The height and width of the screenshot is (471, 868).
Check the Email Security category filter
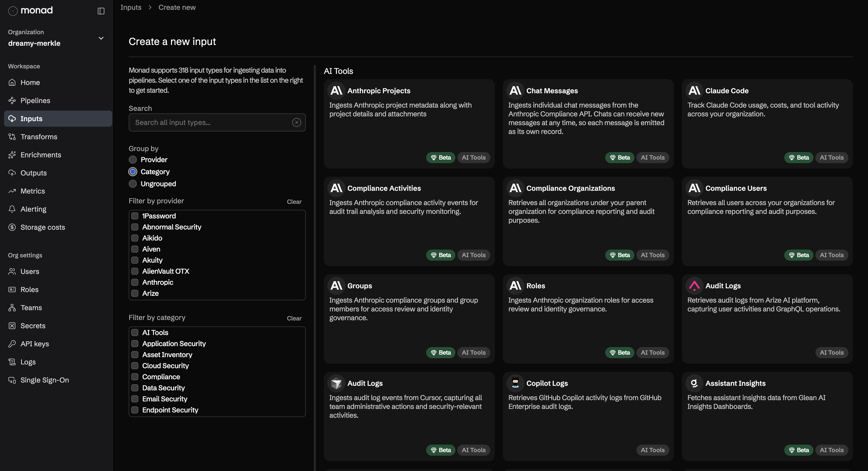pyautogui.click(x=135, y=399)
